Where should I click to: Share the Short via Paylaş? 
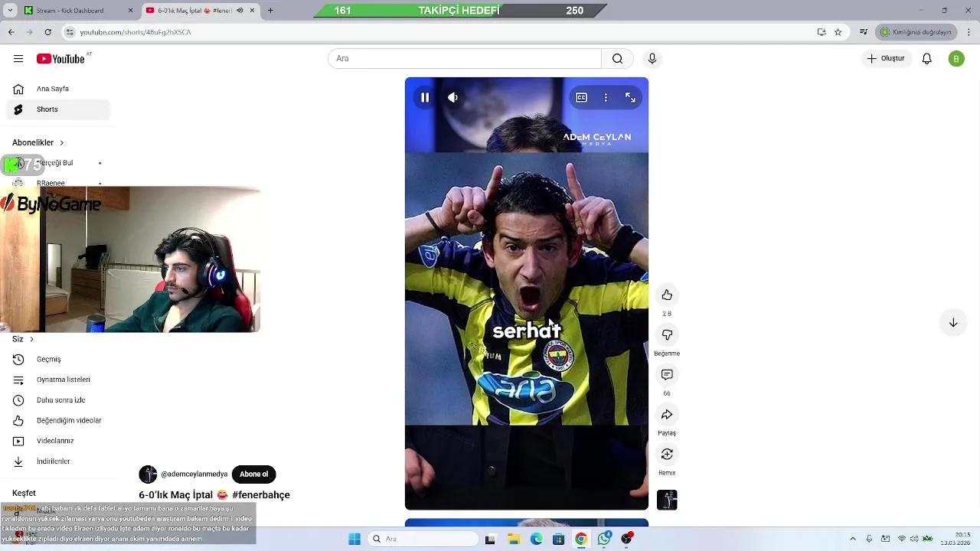click(667, 415)
